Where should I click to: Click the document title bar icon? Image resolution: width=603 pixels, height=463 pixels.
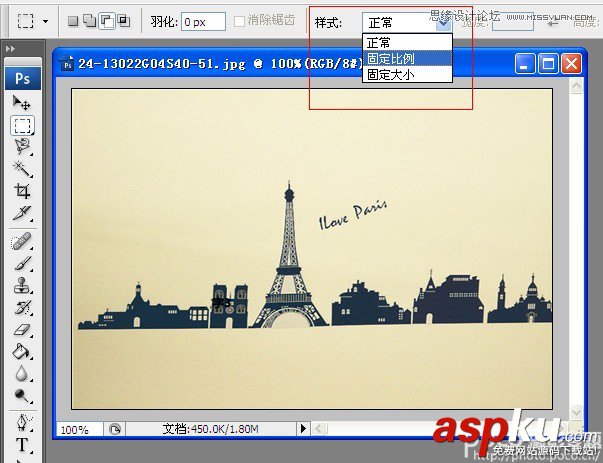[68, 64]
